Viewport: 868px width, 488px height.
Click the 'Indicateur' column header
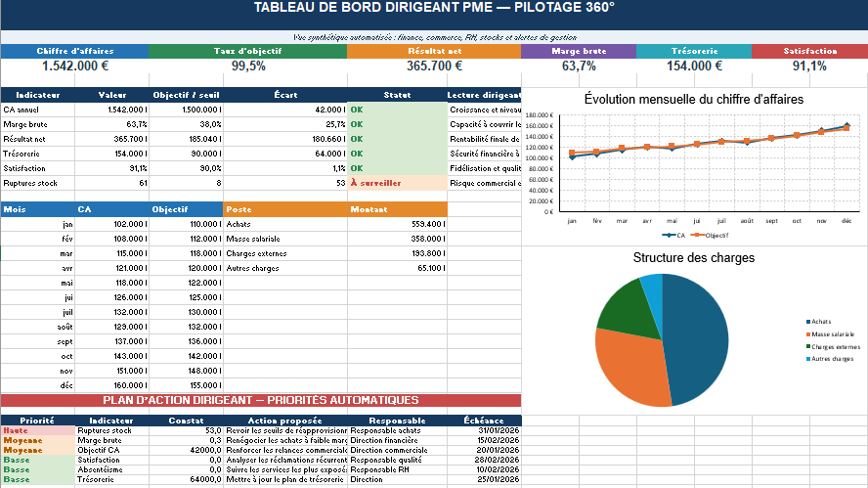click(x=38, y=95)
